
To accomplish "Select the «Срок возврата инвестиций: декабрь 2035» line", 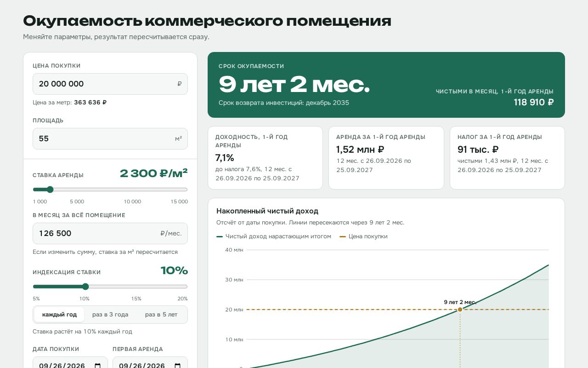I will pos(284,103).
